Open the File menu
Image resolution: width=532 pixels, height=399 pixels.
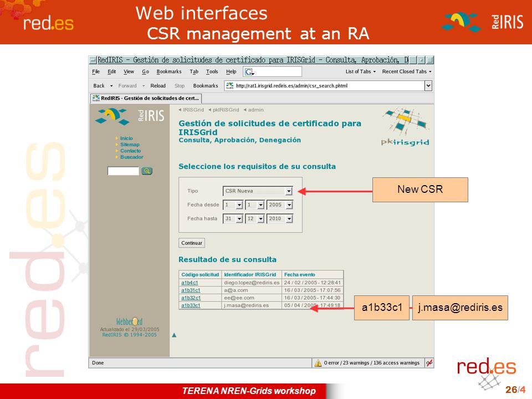pos(96,71)
